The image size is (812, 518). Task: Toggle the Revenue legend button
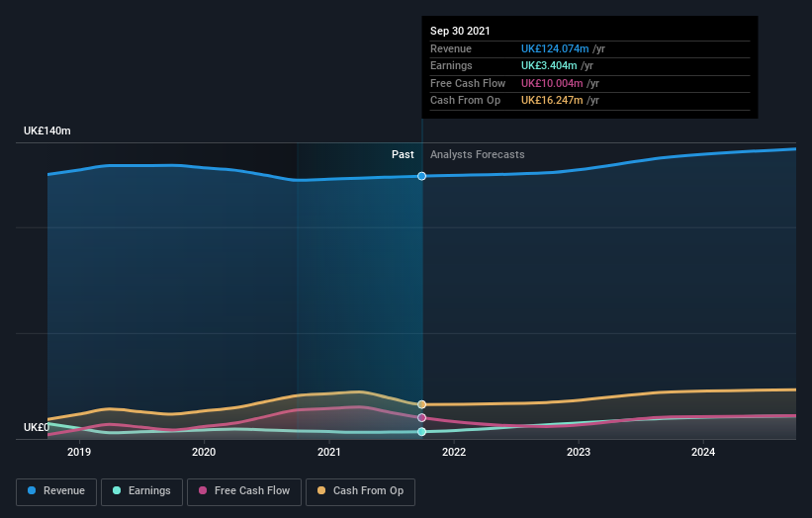coord(56,491)
